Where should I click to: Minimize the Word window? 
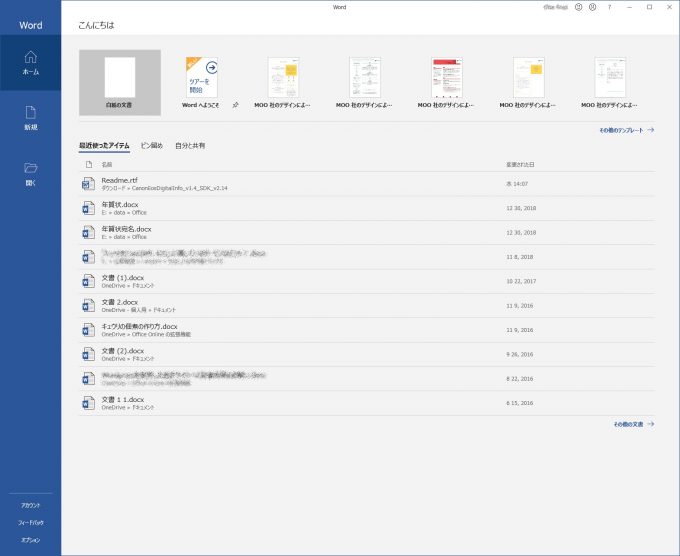coord(629,7)
